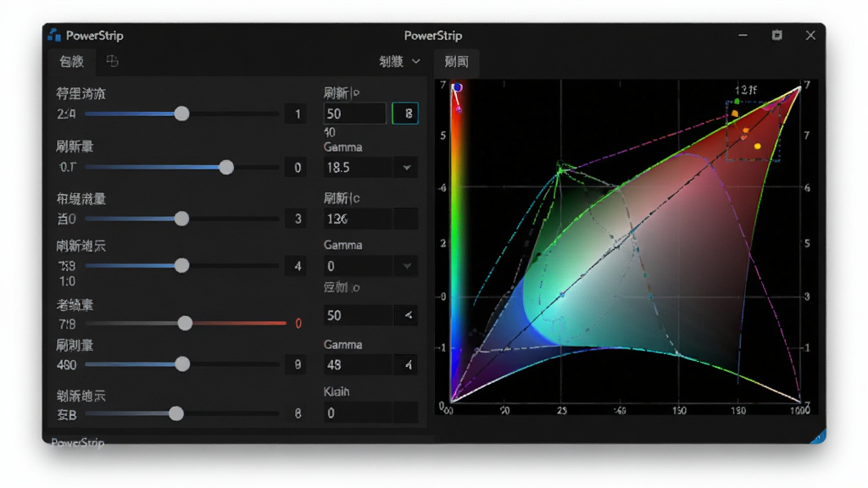Expand the 制線 dropdown in the tab bar
The height and width of the screenshot is (488, 868).
point(400,61)
